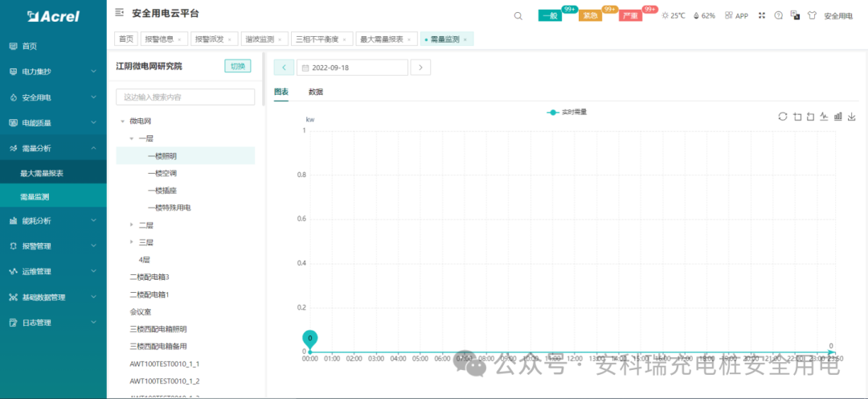Open the date picker showing 2022-09-18
Image resolution: width=868 pixels, height=399 pixels.
(x=353, y=68)
